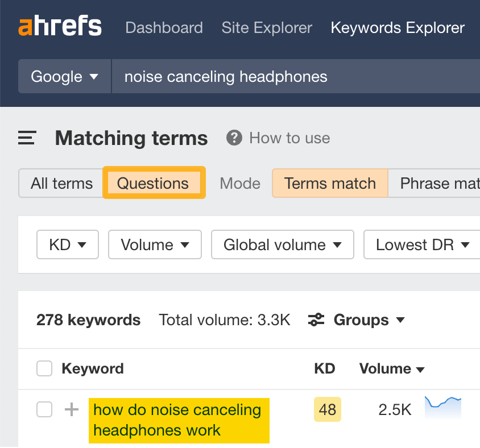The width and height of the screenshot is (480, 448).
Task: Toggle the Terms match mode
Action: pos(330,183)
